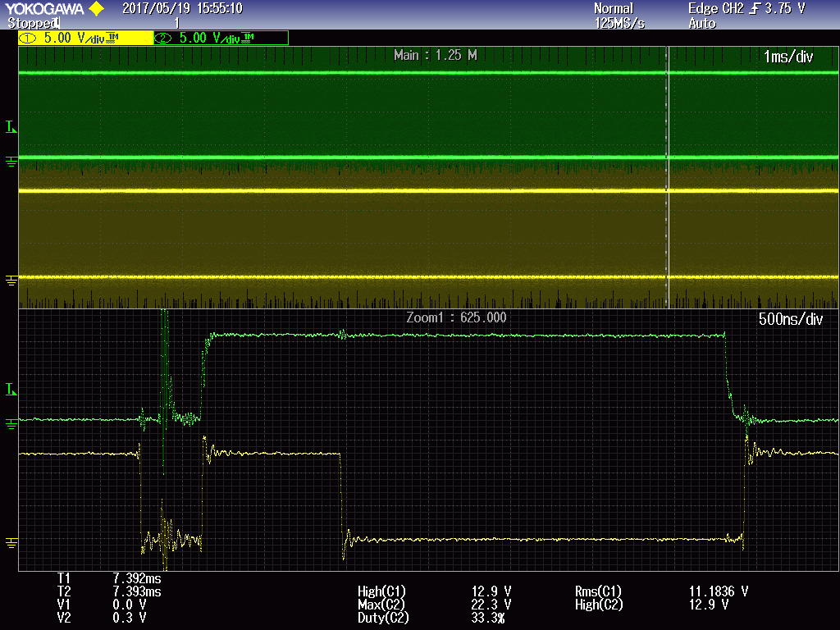Click the 'Auto' trigger mode text
The width and height of the screenshot is (840, 630).
coord(702,24)
